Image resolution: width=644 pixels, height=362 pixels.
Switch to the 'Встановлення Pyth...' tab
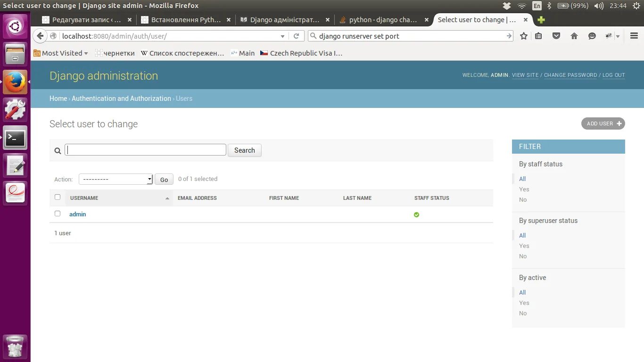click(x=186, y=20)
